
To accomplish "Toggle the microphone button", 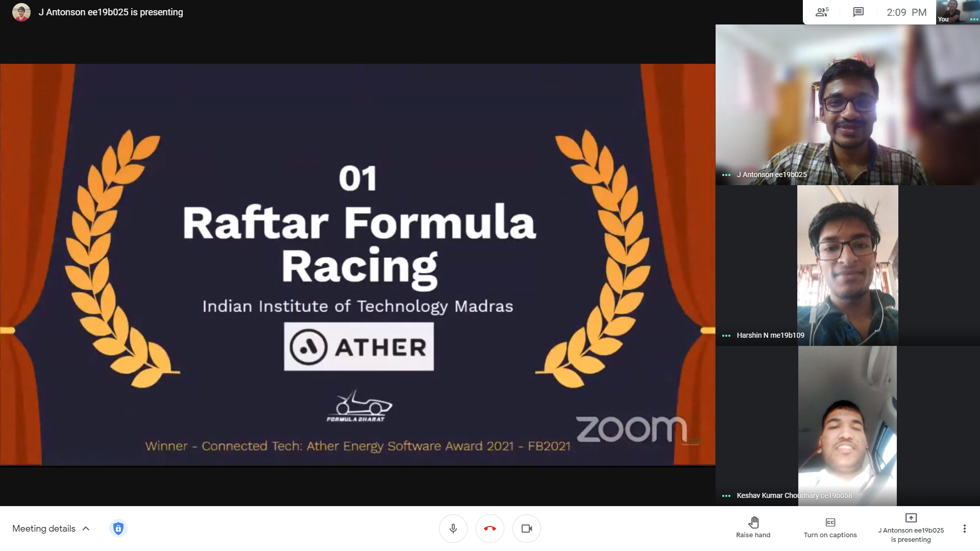I will tap(453, 529).
